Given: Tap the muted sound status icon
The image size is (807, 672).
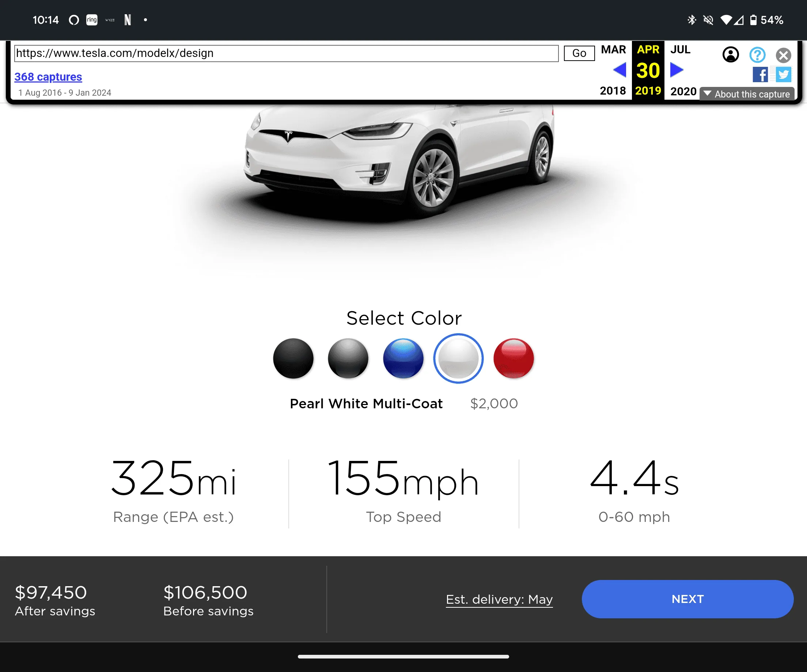Looking at the screenshot, I should coord(708,20).
